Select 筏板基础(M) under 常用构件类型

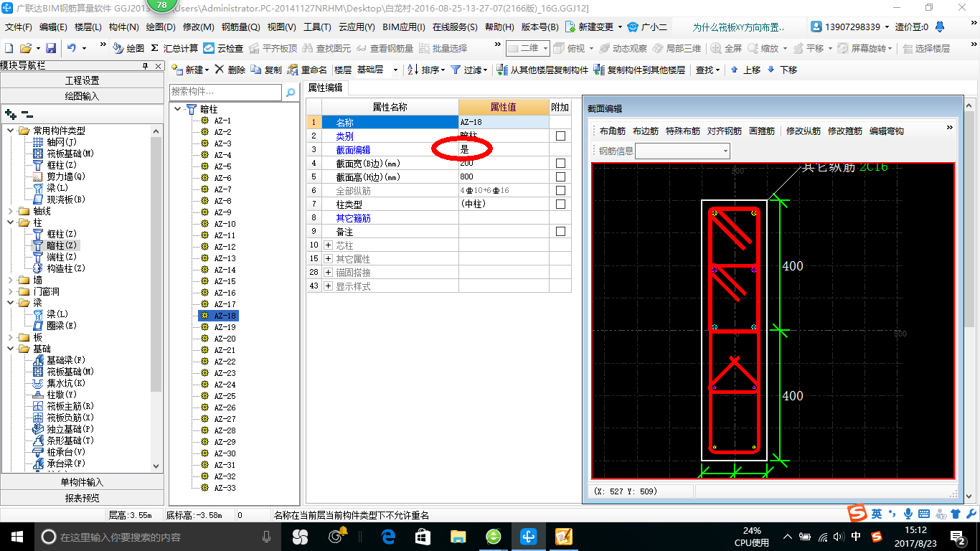coord(70,154)
